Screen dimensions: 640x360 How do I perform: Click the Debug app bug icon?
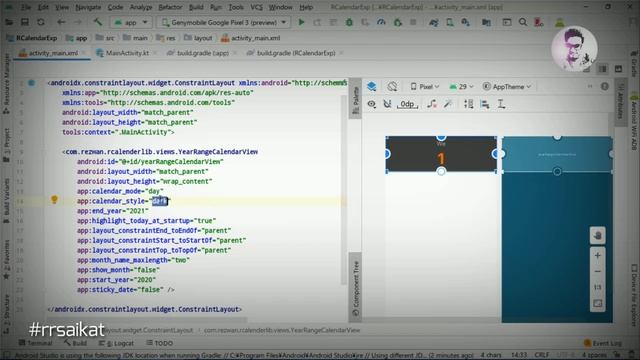click(x=349, y=22)
